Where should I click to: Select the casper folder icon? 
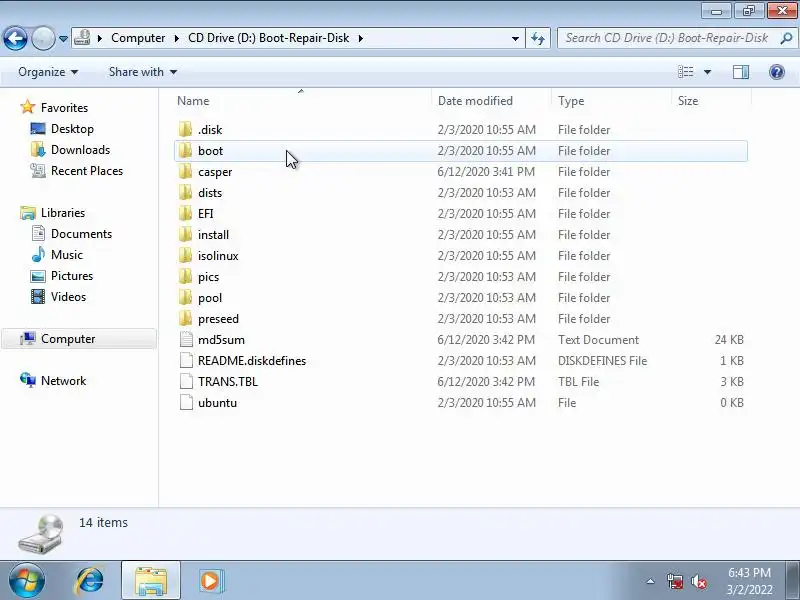(x=186, y=171)
